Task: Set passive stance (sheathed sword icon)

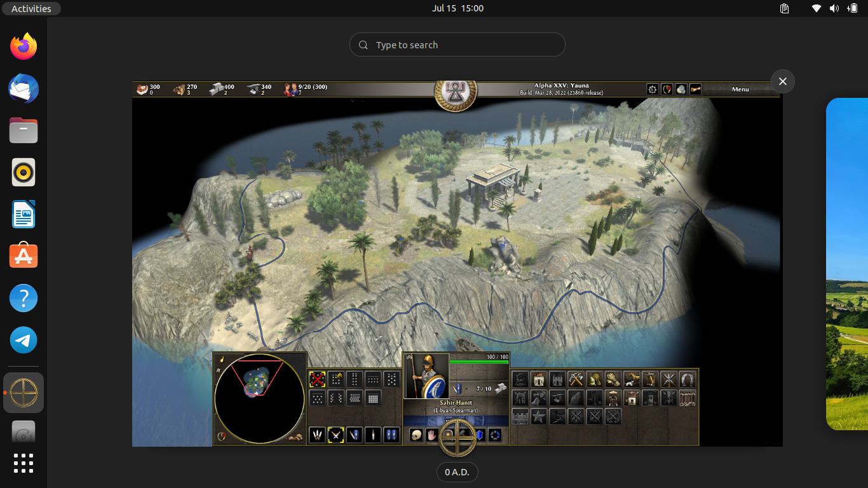Action: (373, 435)
